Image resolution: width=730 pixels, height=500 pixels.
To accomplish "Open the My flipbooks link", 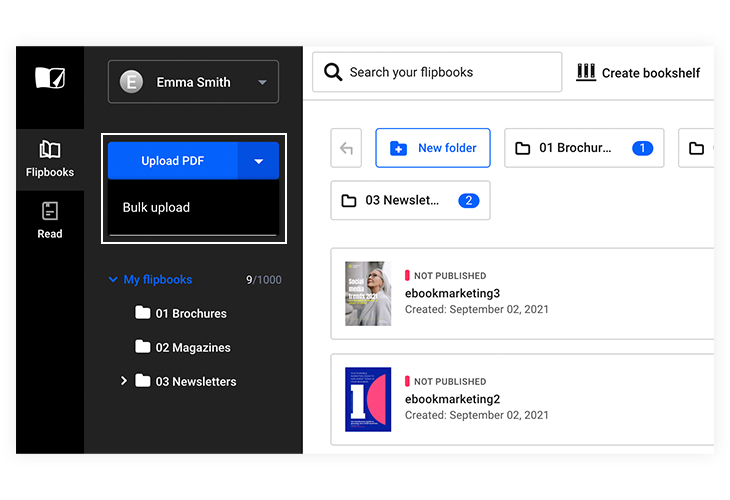I will coord(157,279).
